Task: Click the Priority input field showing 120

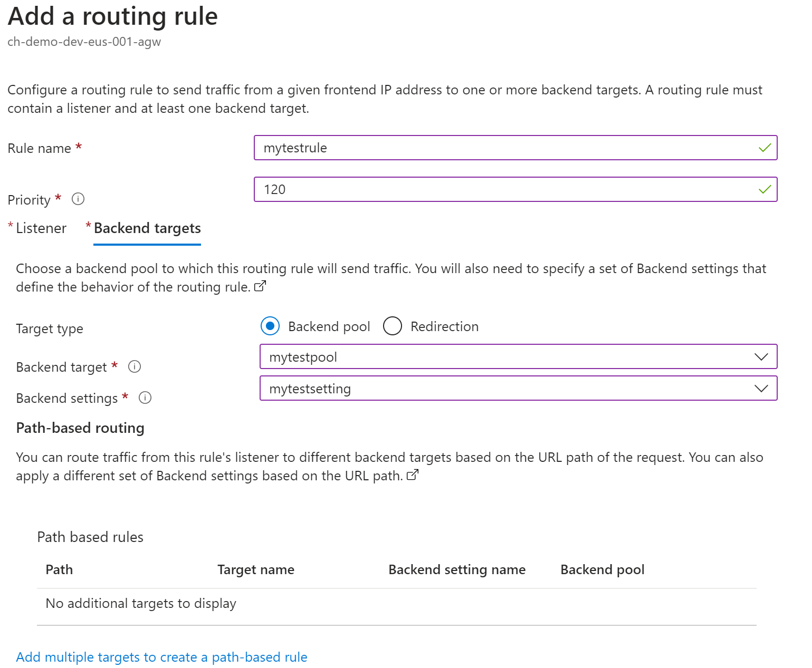Action: pyautogui.click(x=515, y=189)
